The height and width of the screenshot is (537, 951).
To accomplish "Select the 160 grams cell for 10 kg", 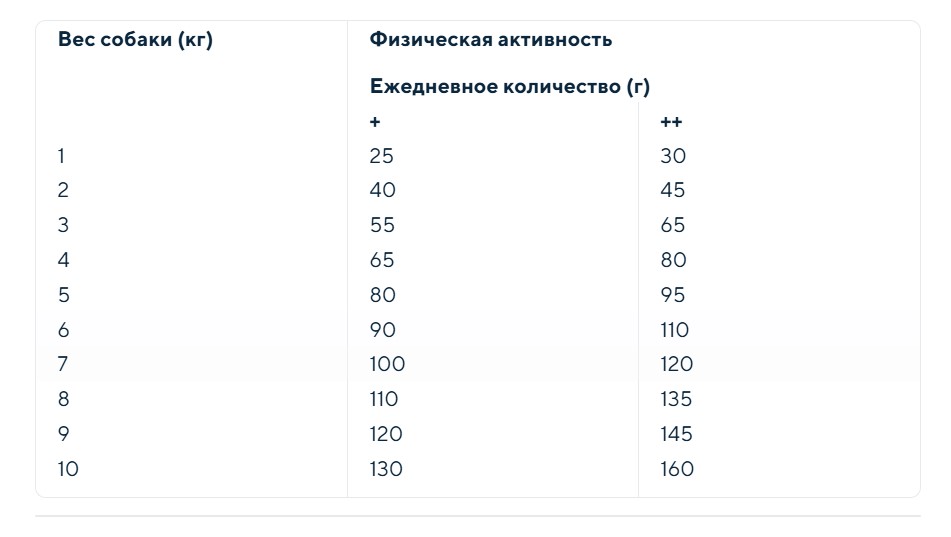I will click(x=677, y=469).
